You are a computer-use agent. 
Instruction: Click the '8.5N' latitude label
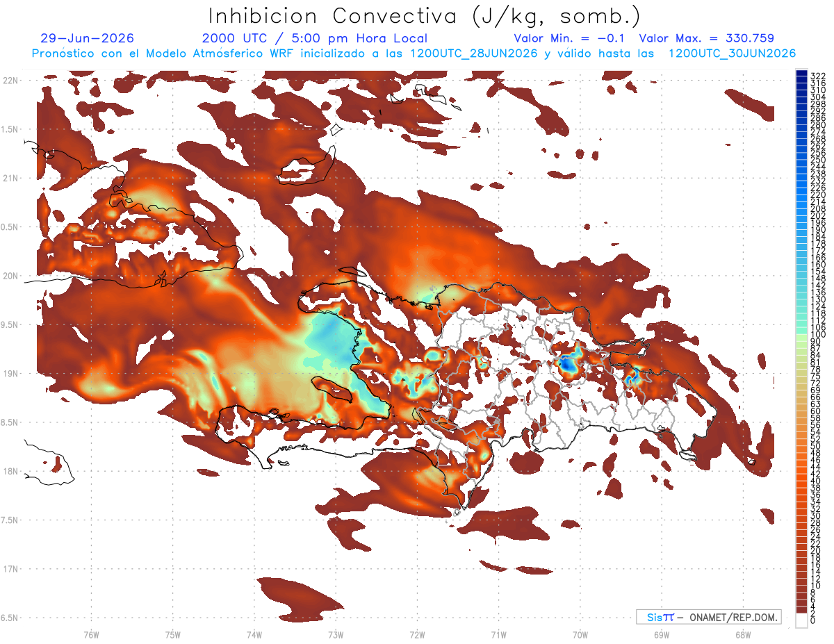click(x=10, y=422)
